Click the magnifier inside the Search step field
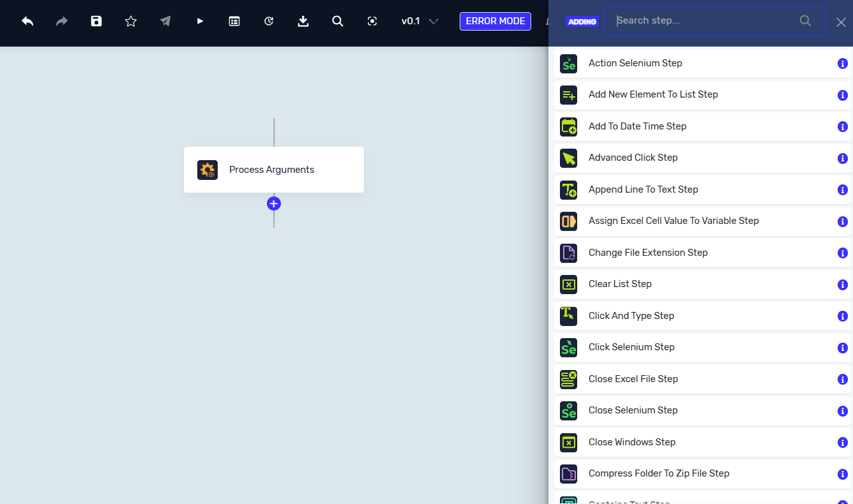 pos(805,21)
